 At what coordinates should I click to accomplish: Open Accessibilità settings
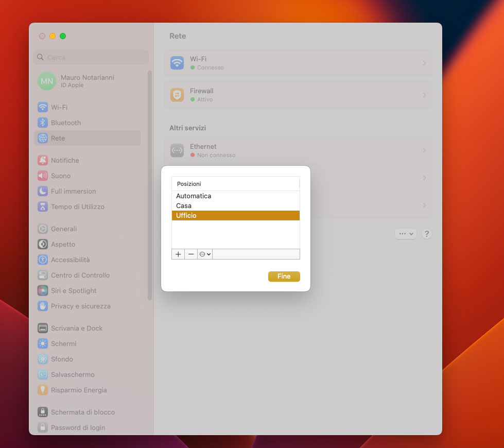click(87, 260)
